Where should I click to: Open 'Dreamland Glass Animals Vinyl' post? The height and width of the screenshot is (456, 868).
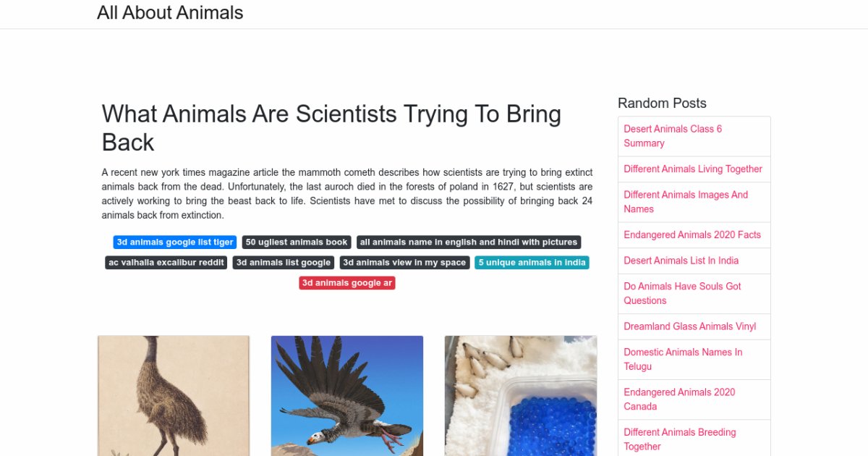coord(690,326)
